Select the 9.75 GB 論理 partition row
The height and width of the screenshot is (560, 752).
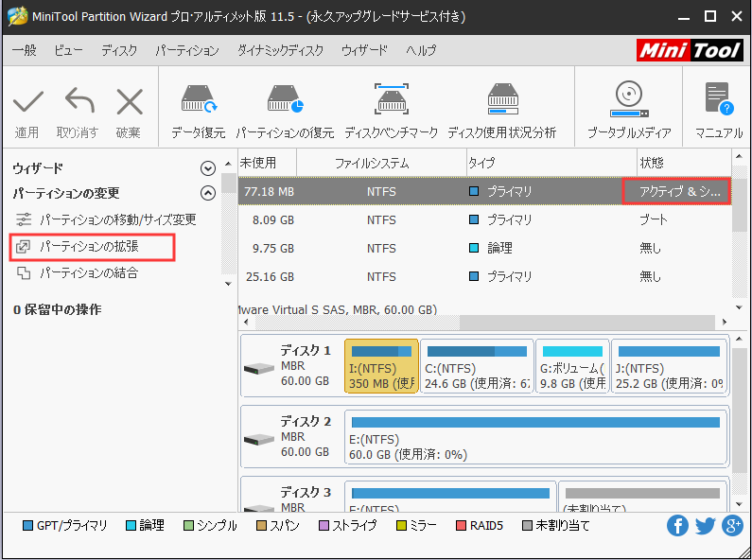[x=484, y=249]
